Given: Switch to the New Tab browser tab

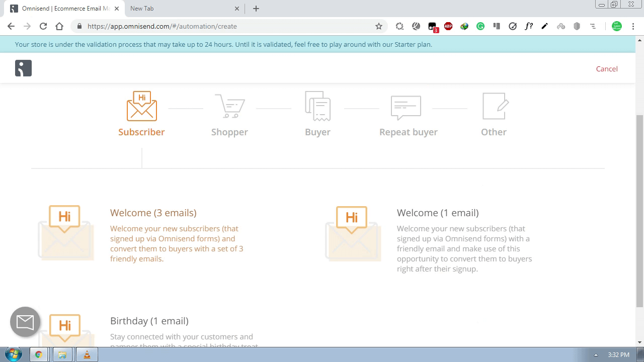Looking at the screenshot, I should (x=185, y=9).
